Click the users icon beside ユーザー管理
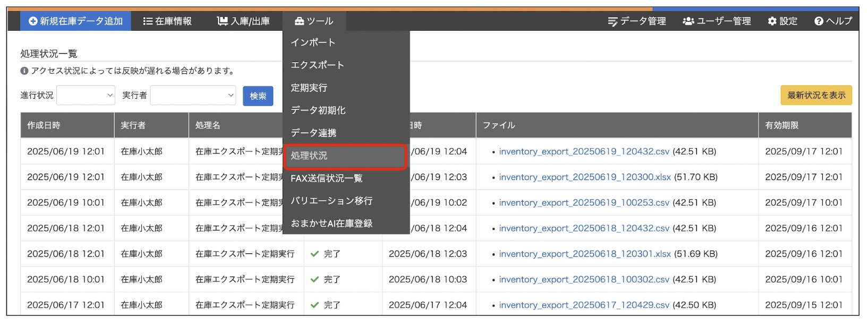Screen dimensions: 868x325 688,21
